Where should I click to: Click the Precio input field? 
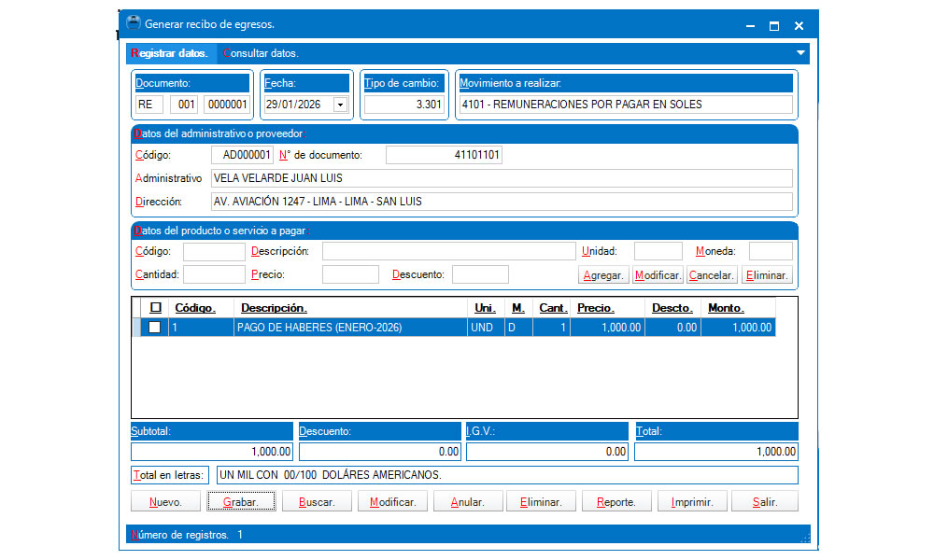pyautogui.click(x=350, y=274)
